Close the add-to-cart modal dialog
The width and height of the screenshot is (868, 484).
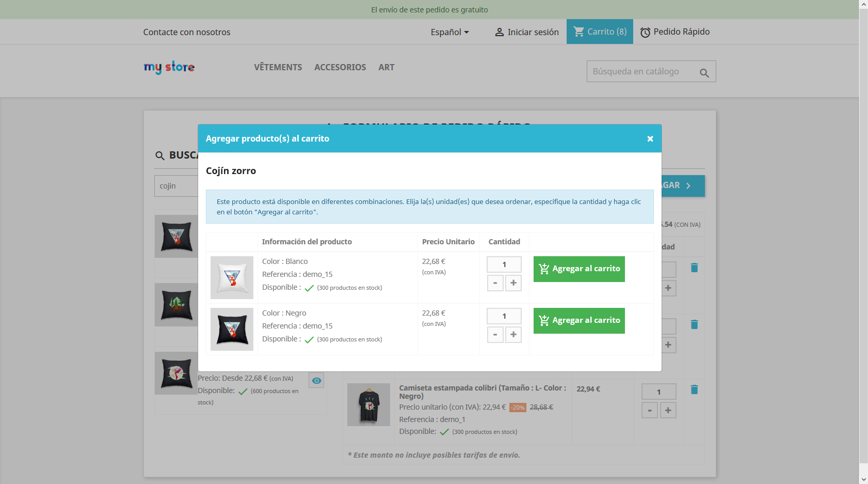pyautogui.click(x=650, y=138)
